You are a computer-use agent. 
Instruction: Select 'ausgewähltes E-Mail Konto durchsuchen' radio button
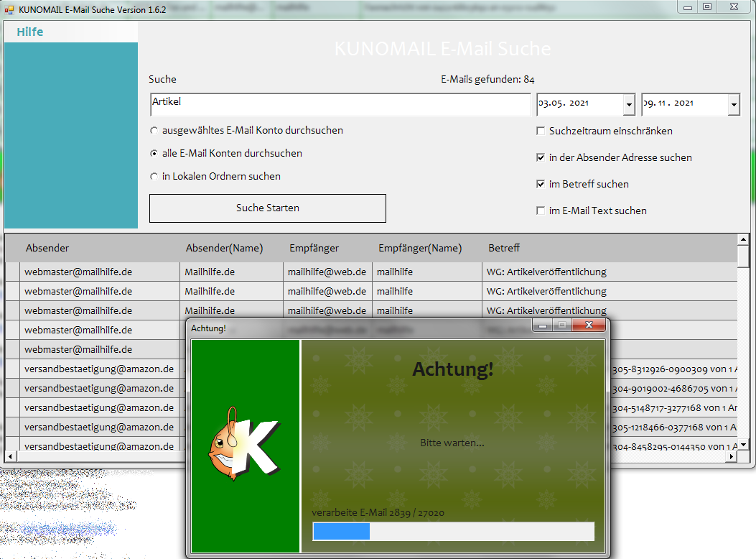pyautogui.click(x=154, y=130)
